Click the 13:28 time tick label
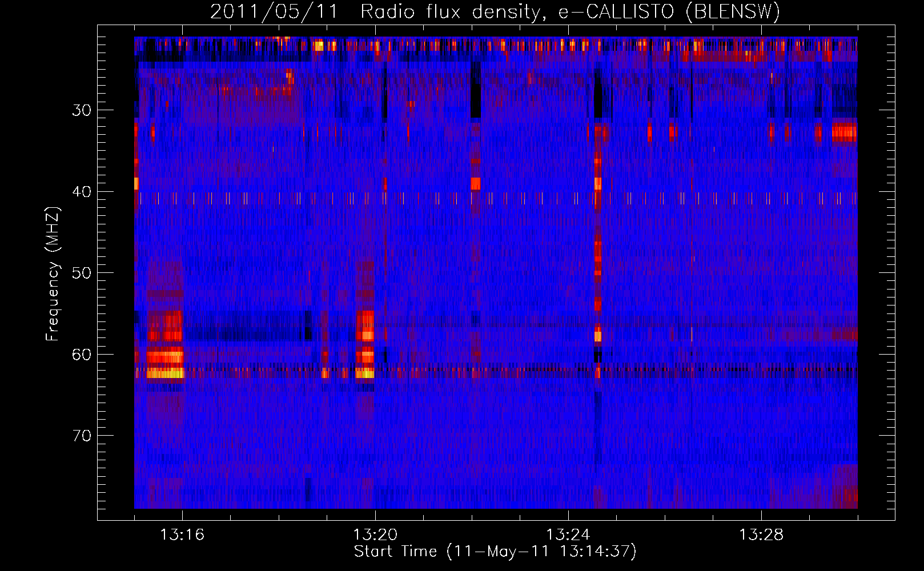The height and width of the screenshot is (571, 924). [x=761, y=535]
